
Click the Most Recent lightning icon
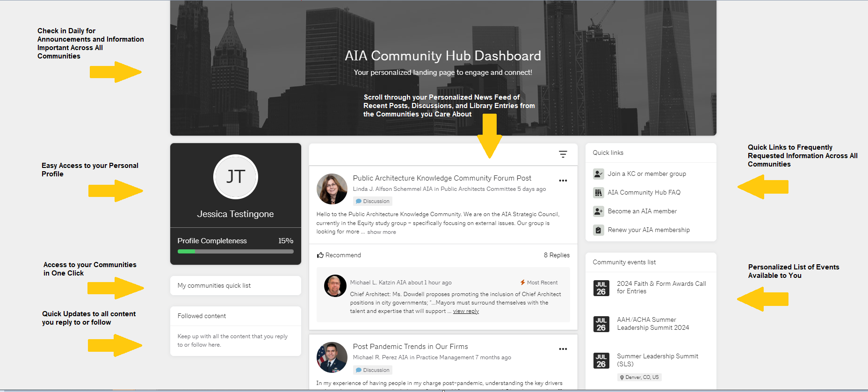point(522,283)
